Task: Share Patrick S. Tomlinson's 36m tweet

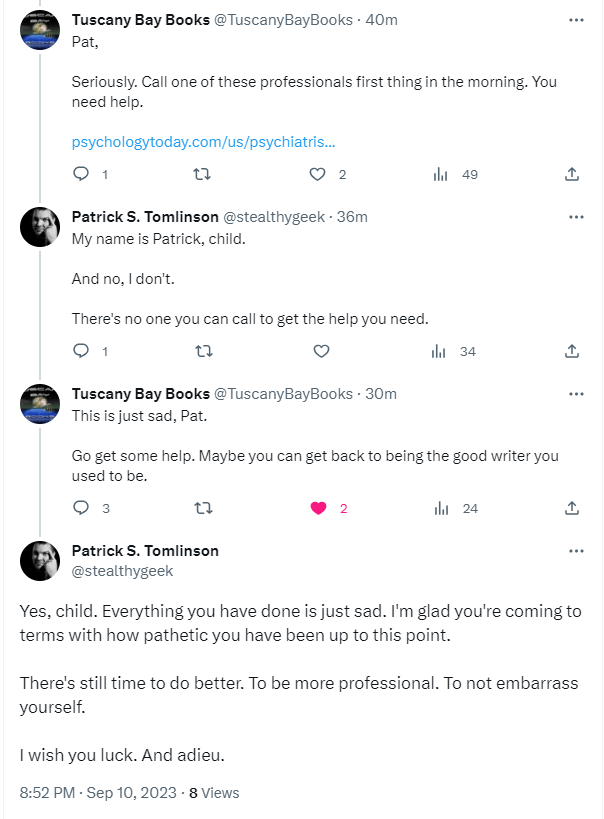Action: [572, 351]
